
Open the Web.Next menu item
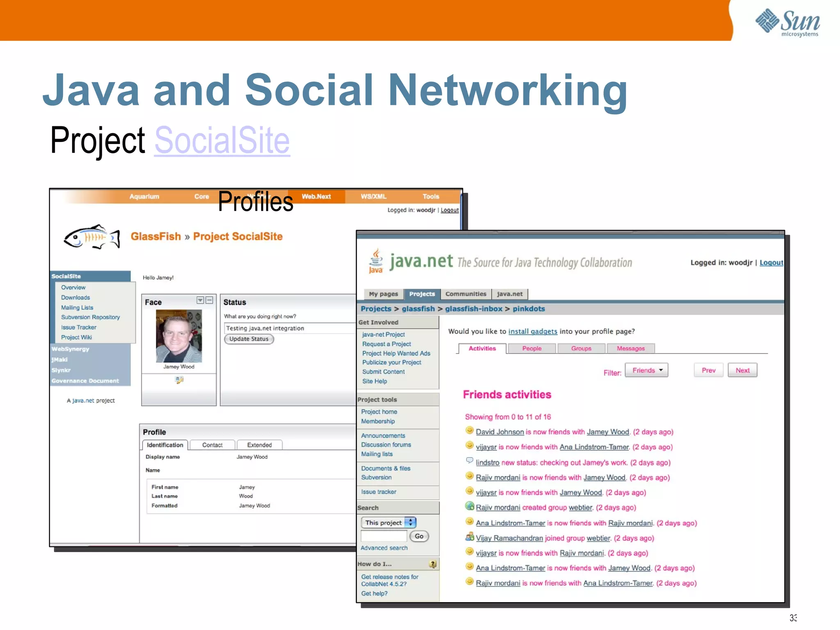[316, 196]
